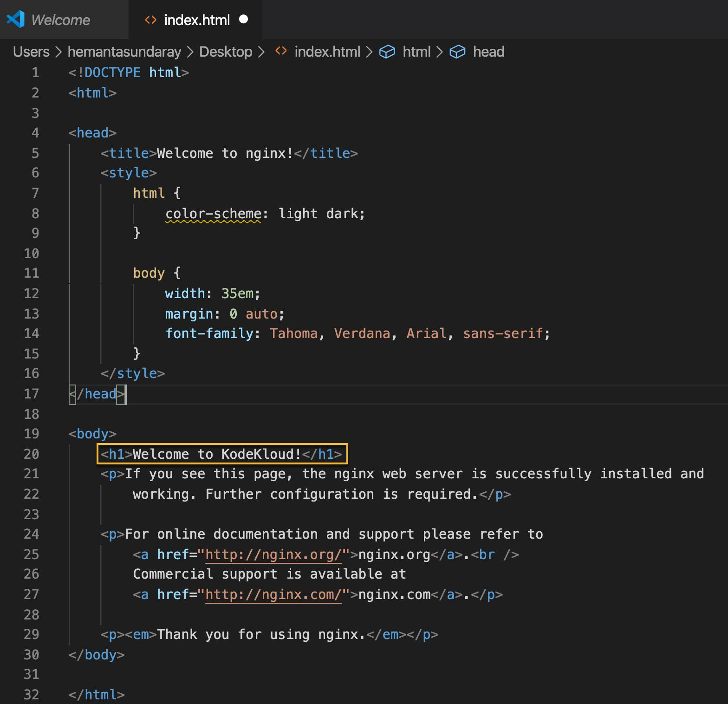
Task: Click the 'Tahoma' font name
Action: [294, 333]
